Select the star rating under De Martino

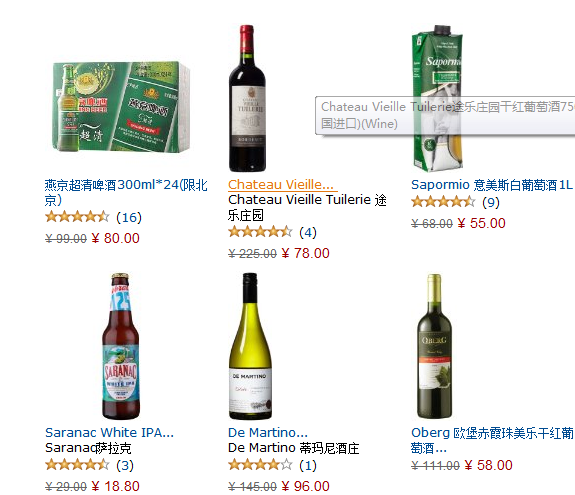260,465
